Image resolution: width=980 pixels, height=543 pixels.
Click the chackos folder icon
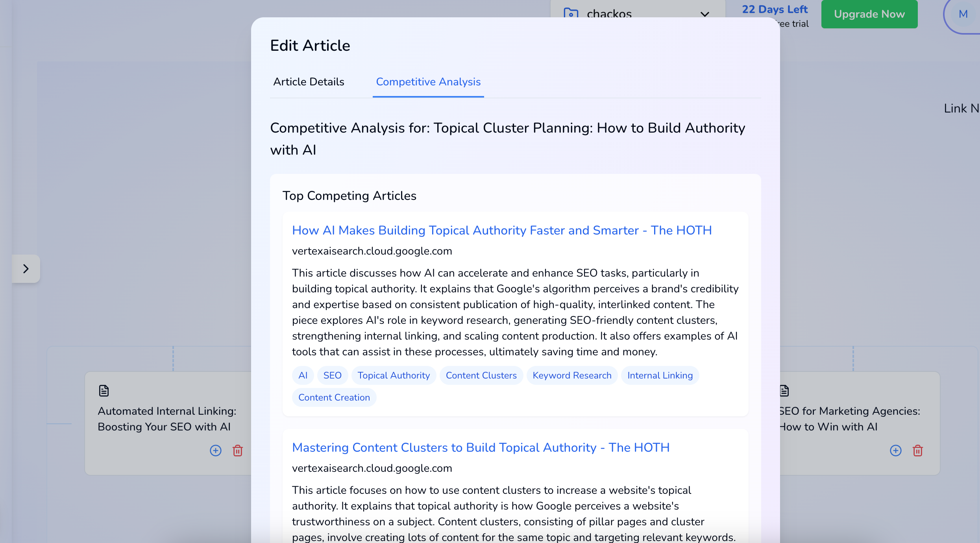(571, 13)
